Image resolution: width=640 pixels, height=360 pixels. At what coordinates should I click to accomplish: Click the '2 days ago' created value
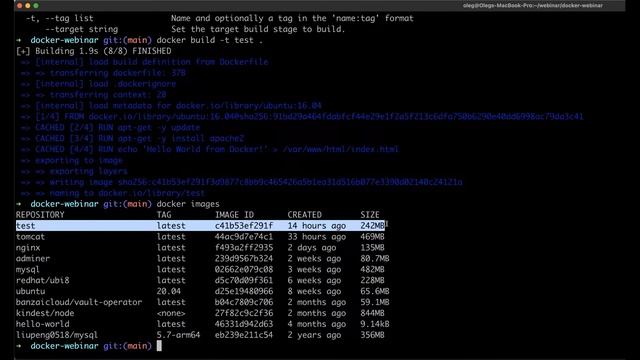[x=312, y=248]
